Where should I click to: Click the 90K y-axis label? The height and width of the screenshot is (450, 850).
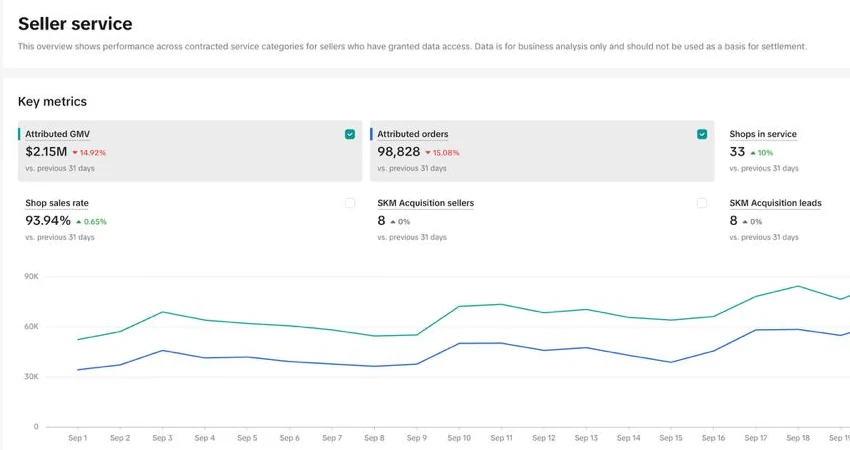click(x=31, y=277)
